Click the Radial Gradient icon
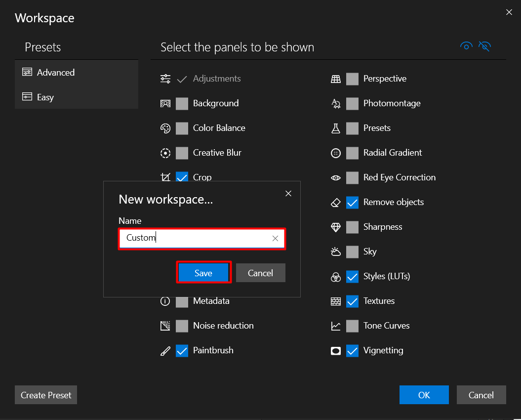 click(x=336, y=153)
